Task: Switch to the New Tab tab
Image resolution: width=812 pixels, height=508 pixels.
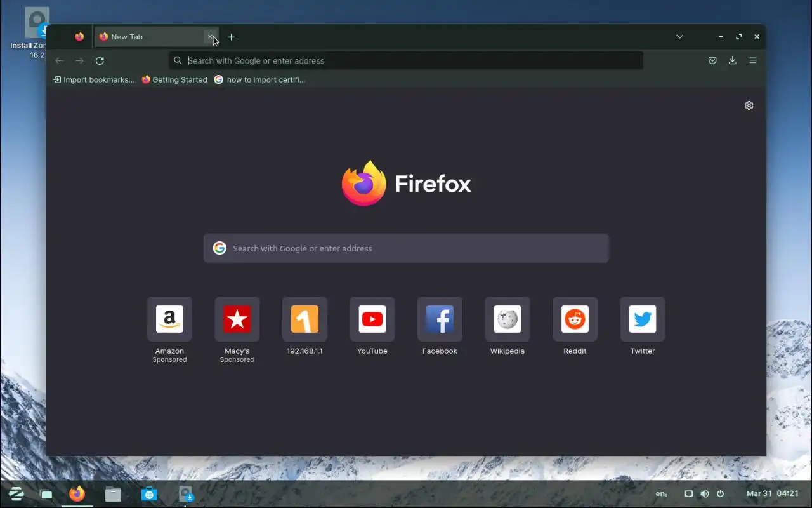Action: 157,37
